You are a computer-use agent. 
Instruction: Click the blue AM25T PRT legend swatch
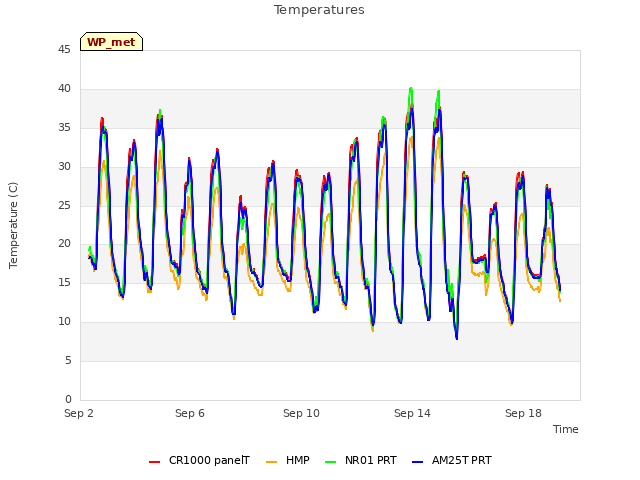tap(418, 462)
